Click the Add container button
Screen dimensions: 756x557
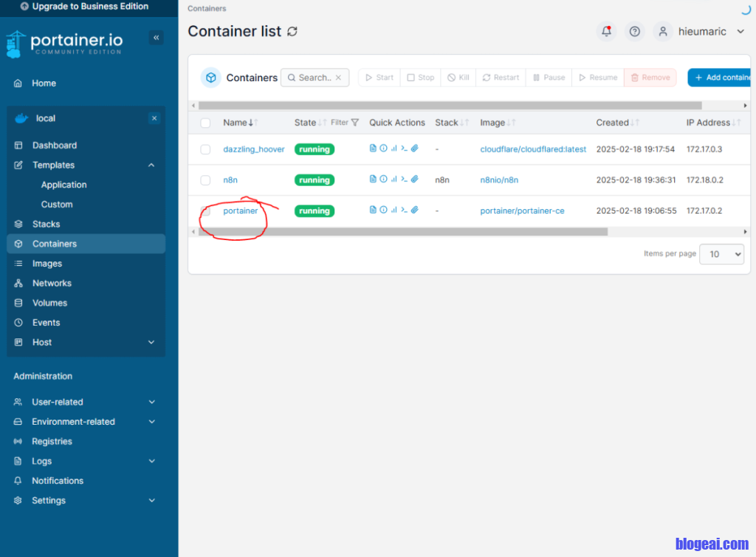click(x=720, y=78)
